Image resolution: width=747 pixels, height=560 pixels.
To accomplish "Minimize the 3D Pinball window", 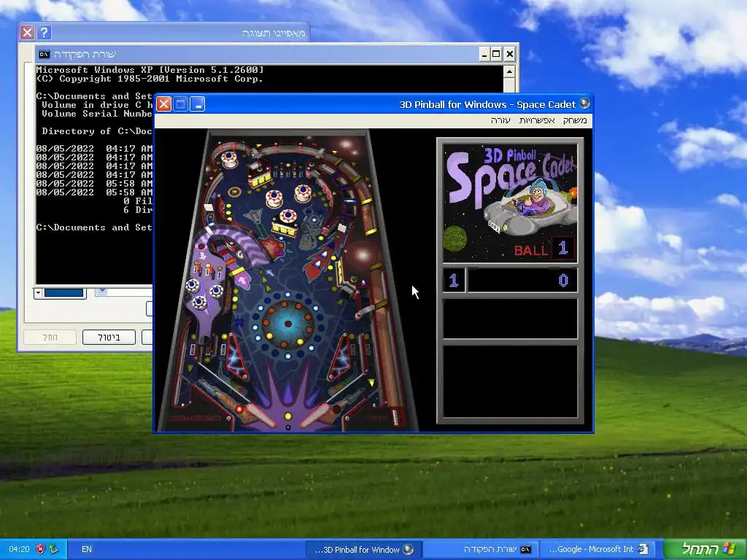I will pos(198,104).
